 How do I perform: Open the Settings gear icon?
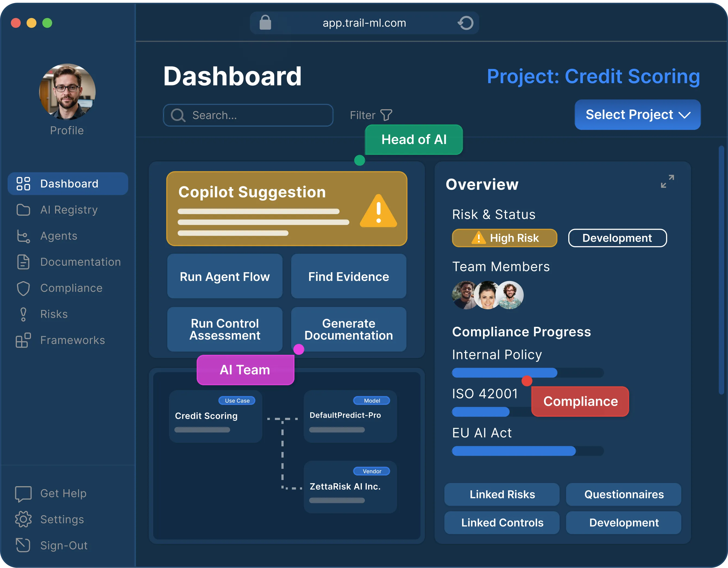(23, 519)
